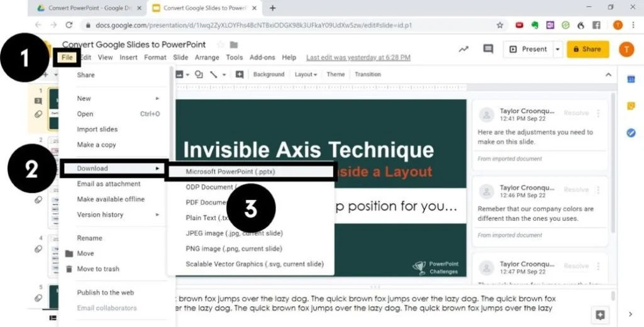The width and height of the screenshot is (644, 327).
Task: Open the OneNote extension icon
Action: tap(550, 25)
